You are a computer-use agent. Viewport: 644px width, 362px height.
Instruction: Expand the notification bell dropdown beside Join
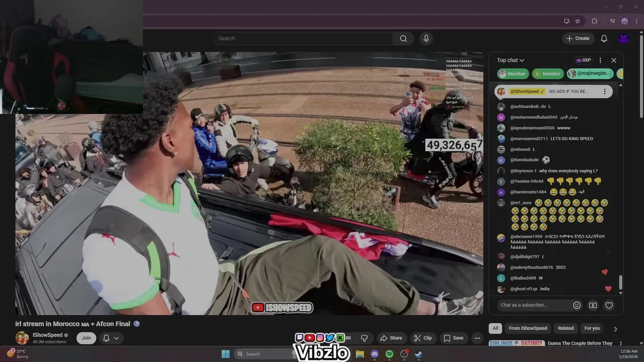point(116,338)
